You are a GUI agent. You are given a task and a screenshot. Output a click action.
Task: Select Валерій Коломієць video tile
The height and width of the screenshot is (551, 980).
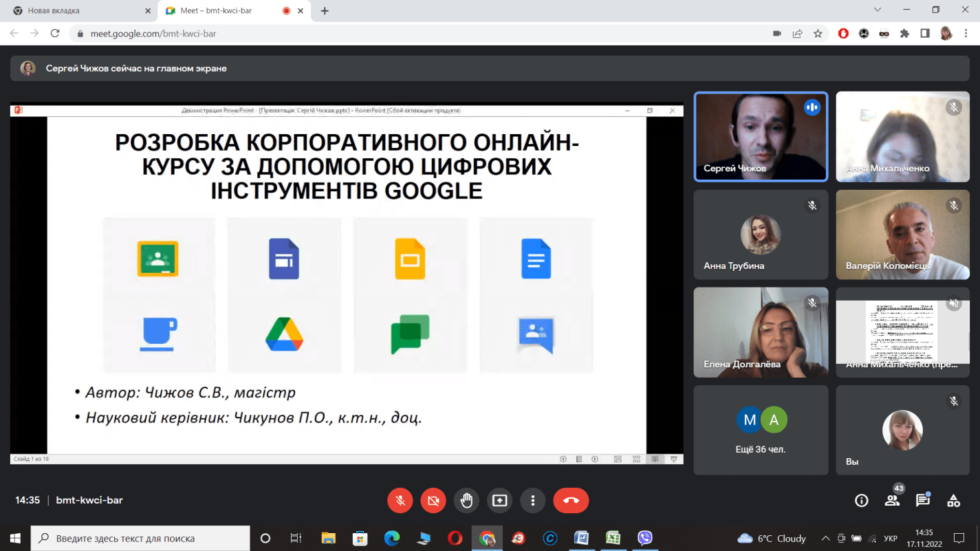(x=902, y=235)
